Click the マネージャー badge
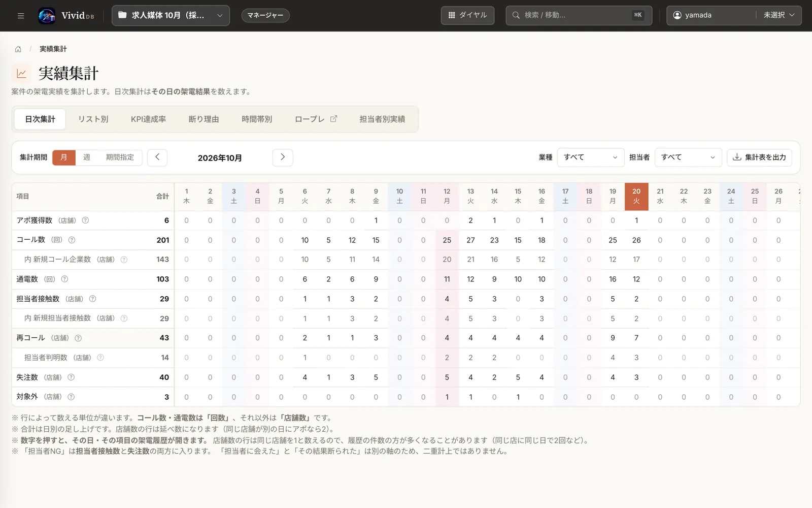Image resolution: width=812 pixels, height=508 pixels. (x=265, y=15)
